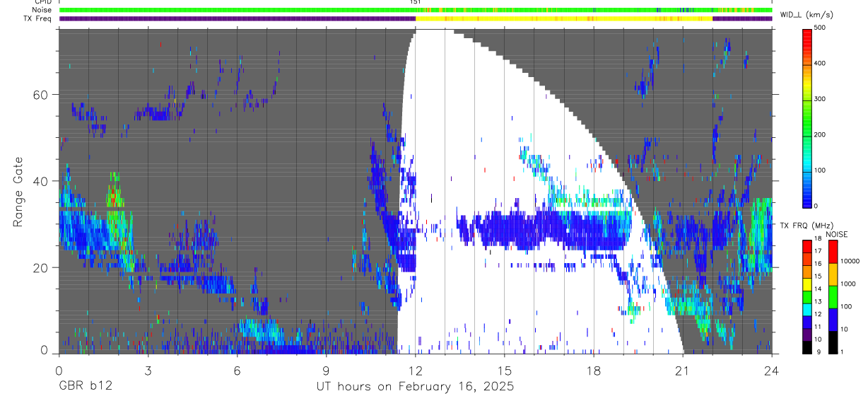Pick the red top segment of the NOISE legend

click(x=833, y=252)
